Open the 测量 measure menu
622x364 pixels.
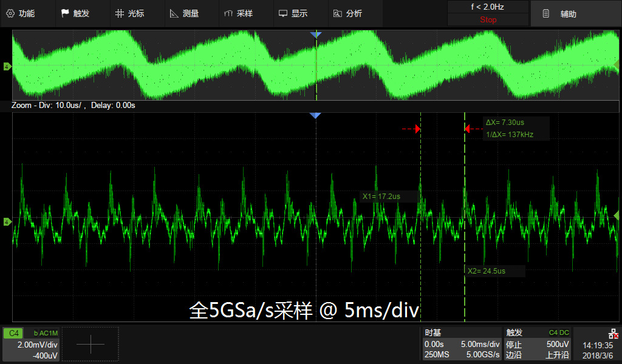(185, 13)
